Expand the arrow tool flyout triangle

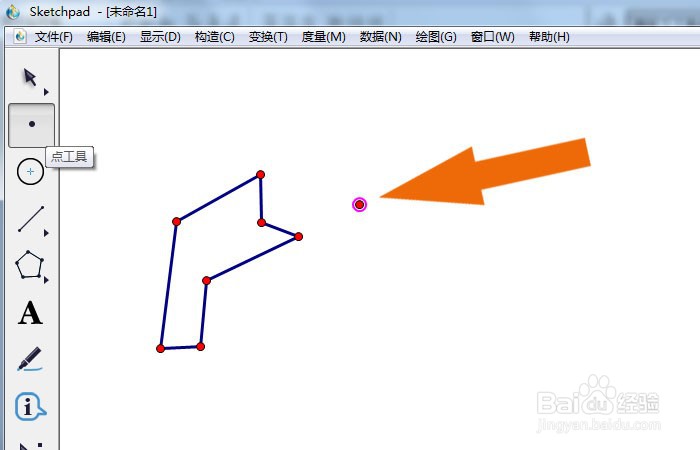pos(46,92)
